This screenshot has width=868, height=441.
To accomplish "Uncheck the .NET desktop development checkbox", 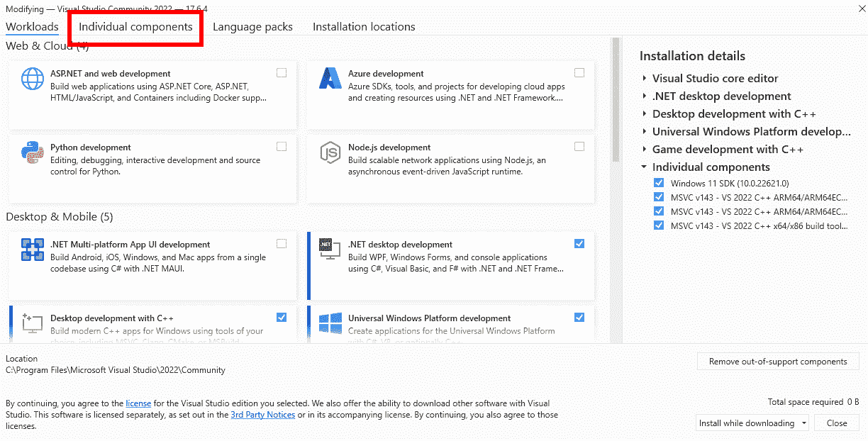I will pos(579,244).
